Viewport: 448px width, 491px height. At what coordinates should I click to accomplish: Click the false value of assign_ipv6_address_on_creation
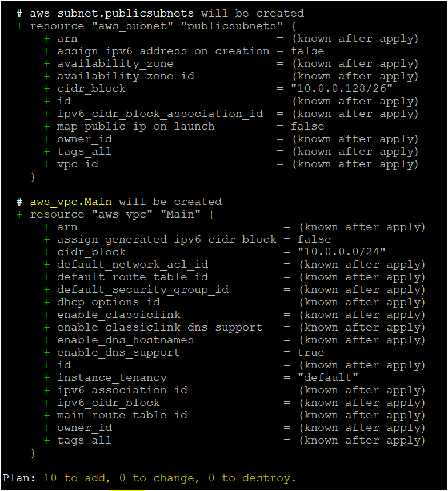[307, 51]
